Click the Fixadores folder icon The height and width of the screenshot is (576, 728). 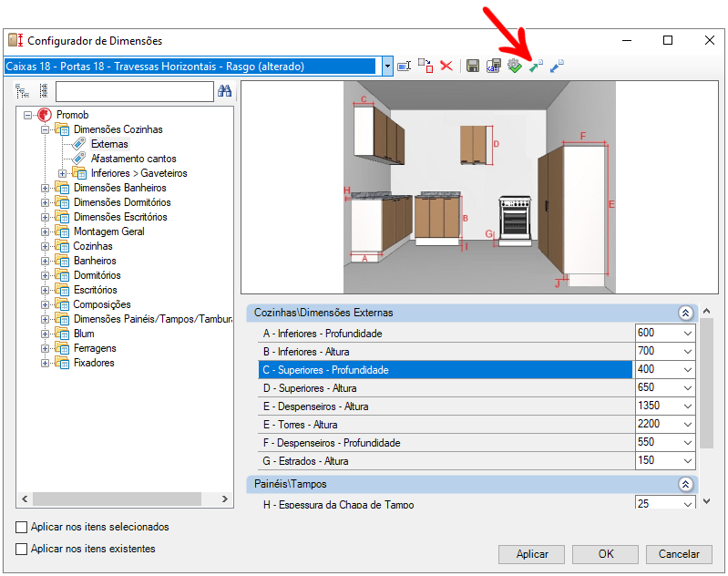pos(62,363)
